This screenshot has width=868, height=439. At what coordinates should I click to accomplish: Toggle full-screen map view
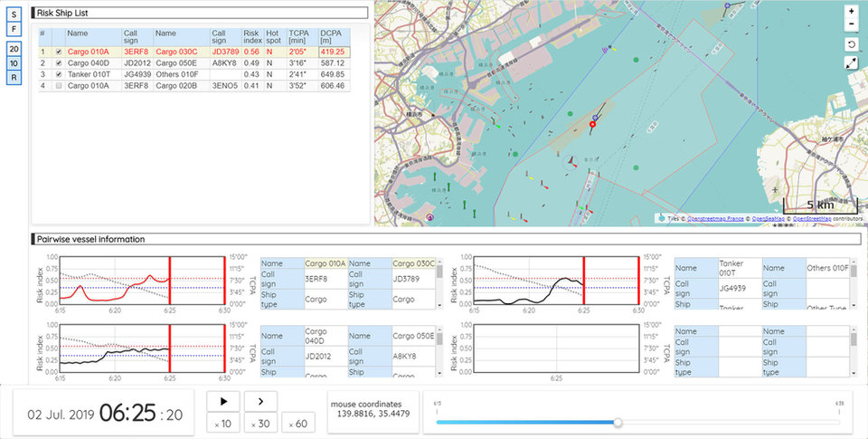tap(851, 63)
